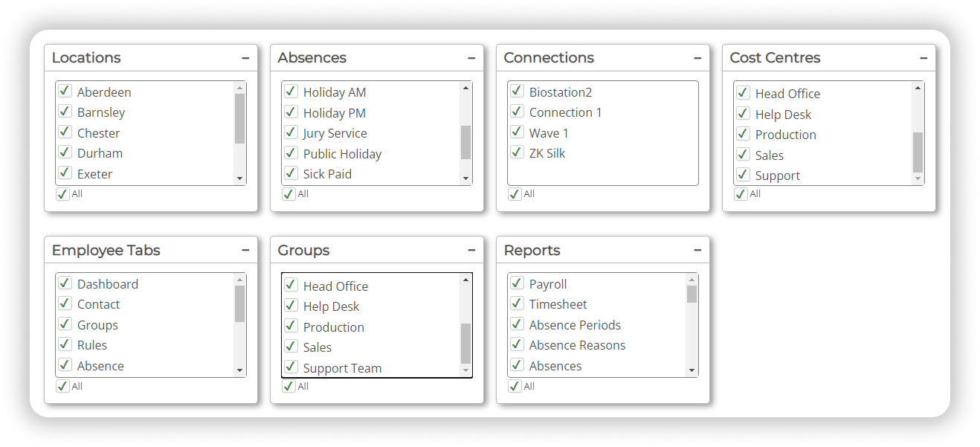Deselect the Biostation2 connection
Screen dimensions: 980x447
pyautogui.click(x=517, y=91)
